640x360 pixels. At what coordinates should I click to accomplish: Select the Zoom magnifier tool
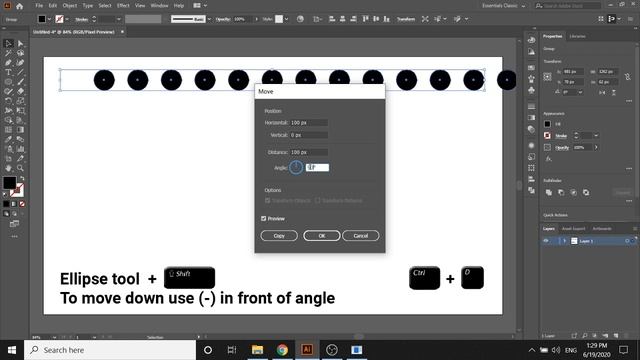pyautogui.click(x=20, y=168)
